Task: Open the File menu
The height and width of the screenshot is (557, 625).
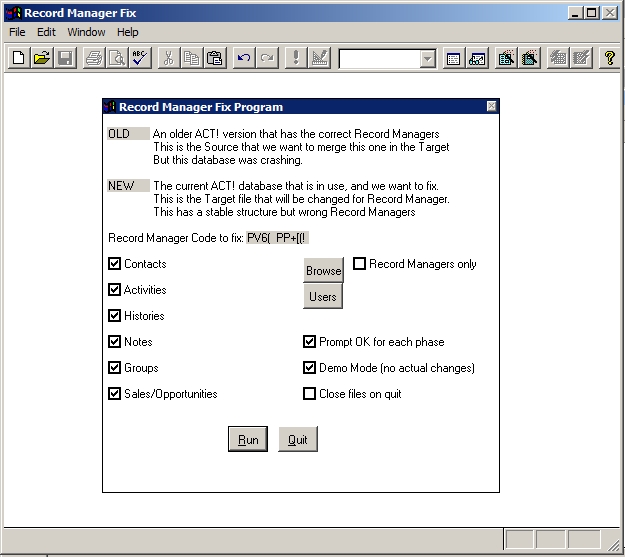Action: coord(17,32)
